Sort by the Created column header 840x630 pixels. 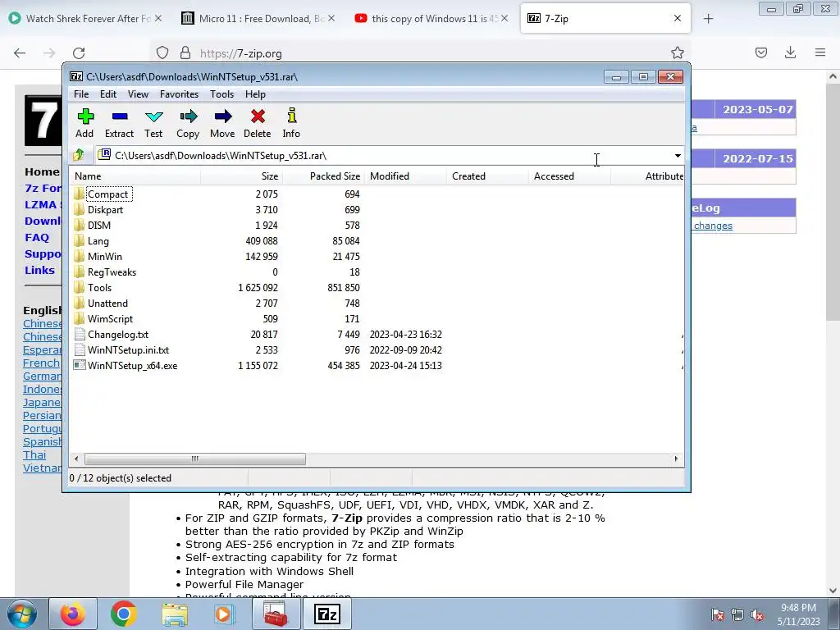[x=487, y=176]
